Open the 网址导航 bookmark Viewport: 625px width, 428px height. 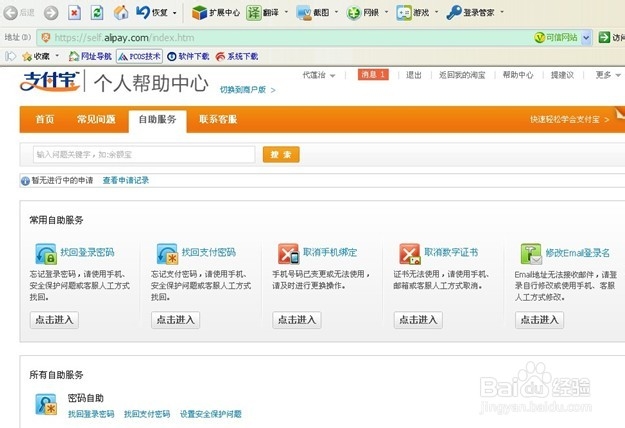tap(90, 57)
